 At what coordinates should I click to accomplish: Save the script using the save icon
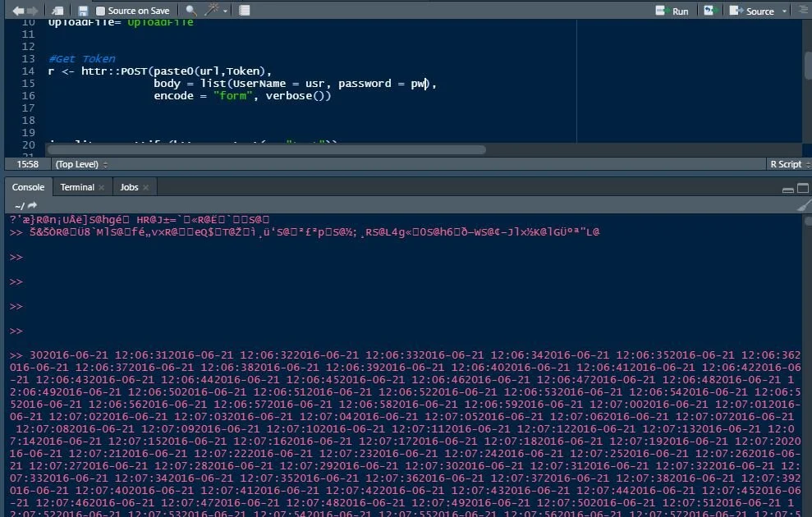tap(84, 10)
